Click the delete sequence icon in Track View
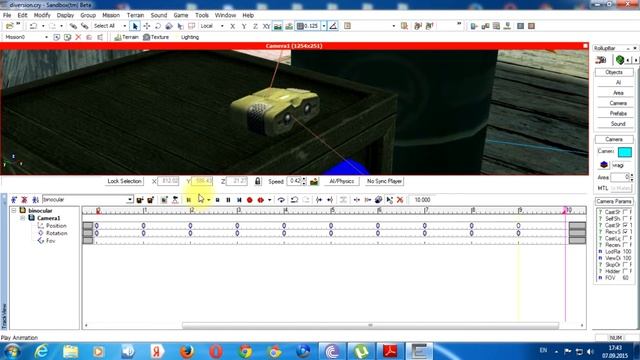 click(x=24, y=200)
